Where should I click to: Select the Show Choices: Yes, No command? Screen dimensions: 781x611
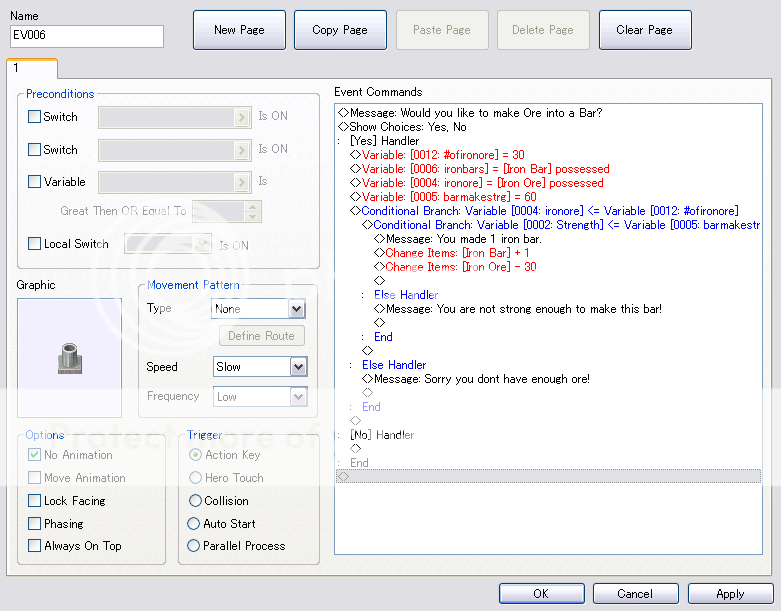tap(408, 127)
